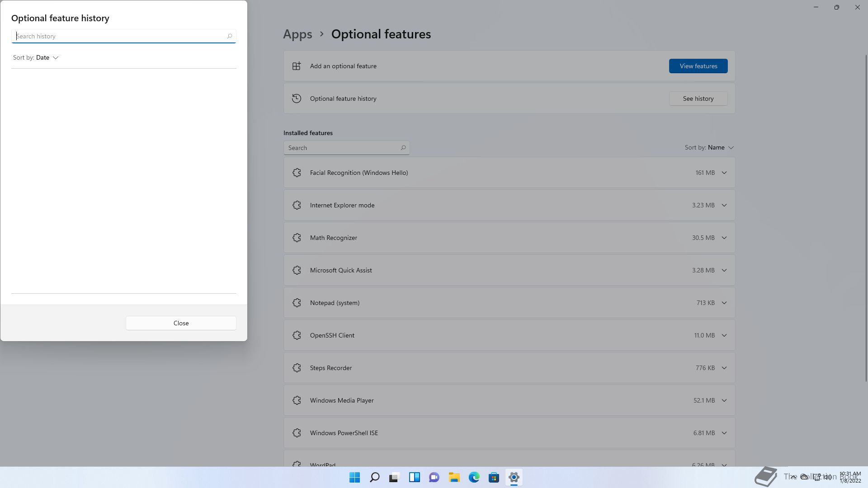
Task: Click the Notepad (system) feature icon
Action: tap(297, 303)
